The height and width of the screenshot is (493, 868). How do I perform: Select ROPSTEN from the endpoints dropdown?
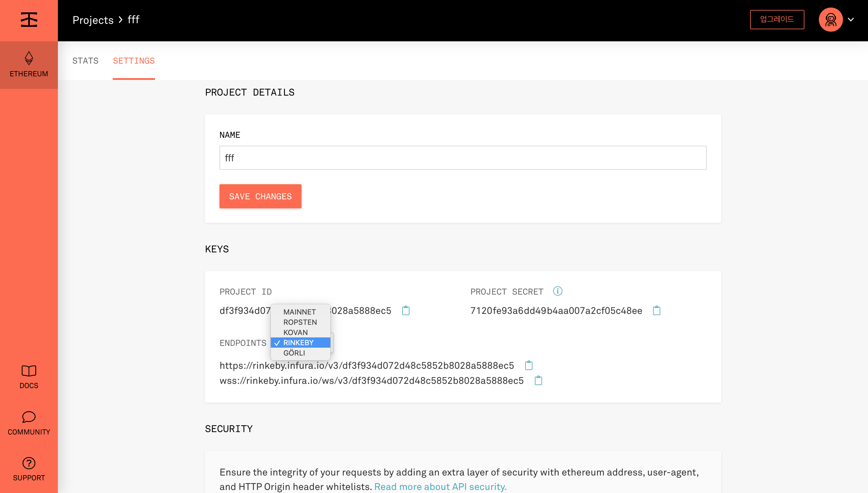point(300,322)
